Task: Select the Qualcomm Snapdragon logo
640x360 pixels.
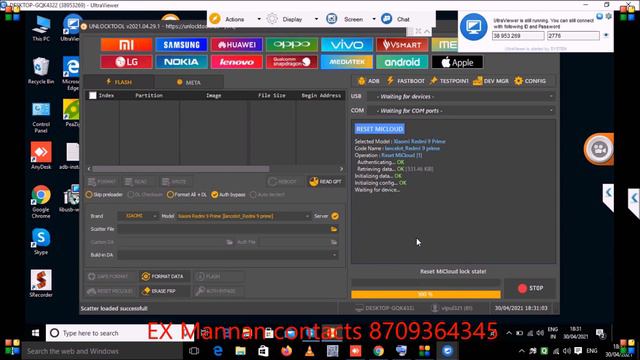Action: [291, 62]
